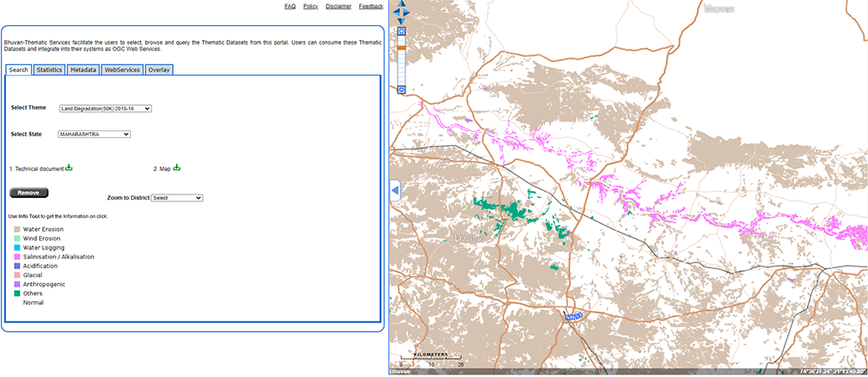This screenshot has height=377, width=868.
Task: Switch to the Statistics tab
Action: [49, 69]
